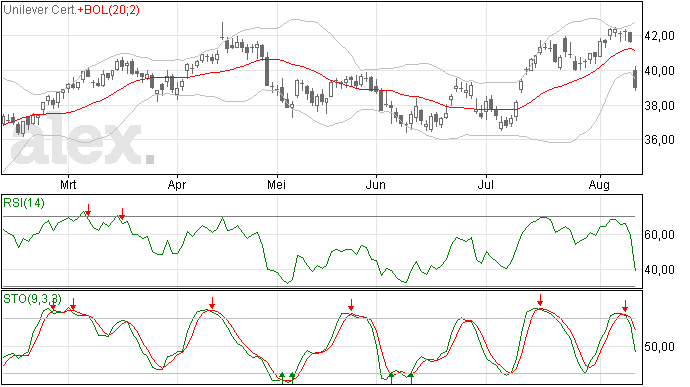Click the 'Aug' month label
Viewport: 690px width, 387px height.
tap(599, 184)
